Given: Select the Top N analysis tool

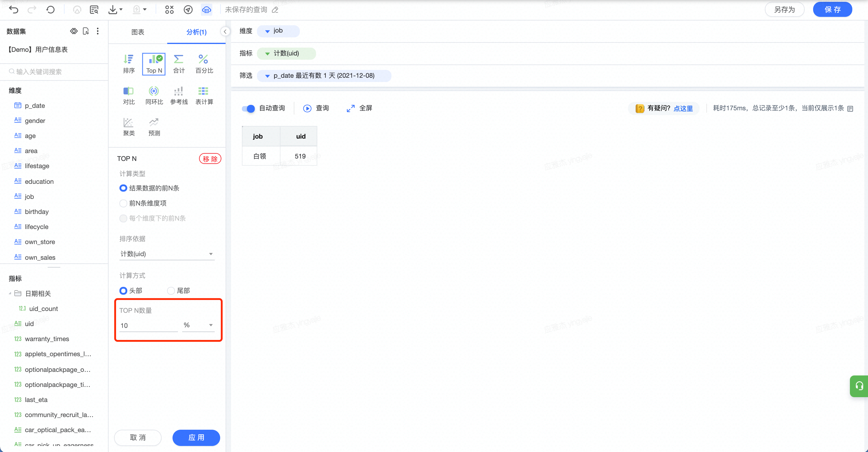Looking at the screenshot, I should pyautogui.click(x=154, y=64).
